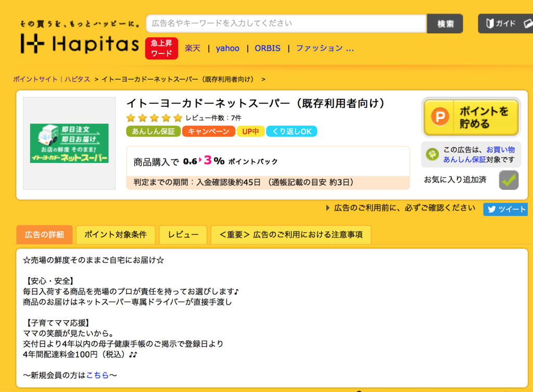Click the 【安心・安全】 heading text
Viewport: 533px width, 392px height.
pyautogui.click(x=49, y=281)
